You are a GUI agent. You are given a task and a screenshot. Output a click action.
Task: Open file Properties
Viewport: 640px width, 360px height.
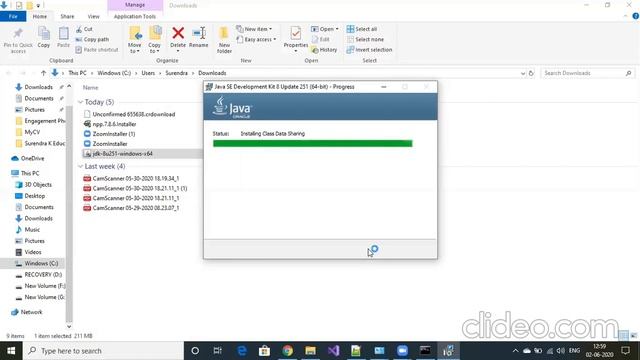point(296,39)
